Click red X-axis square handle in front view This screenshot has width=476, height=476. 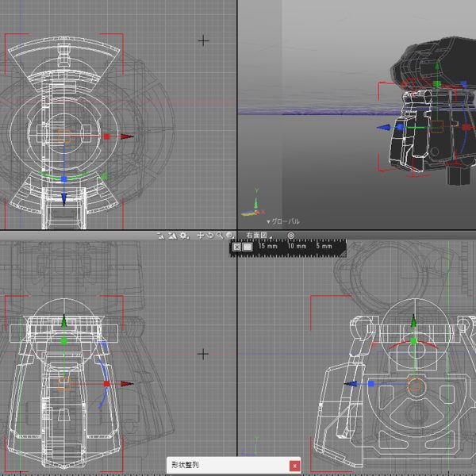[x=107, y=384]
